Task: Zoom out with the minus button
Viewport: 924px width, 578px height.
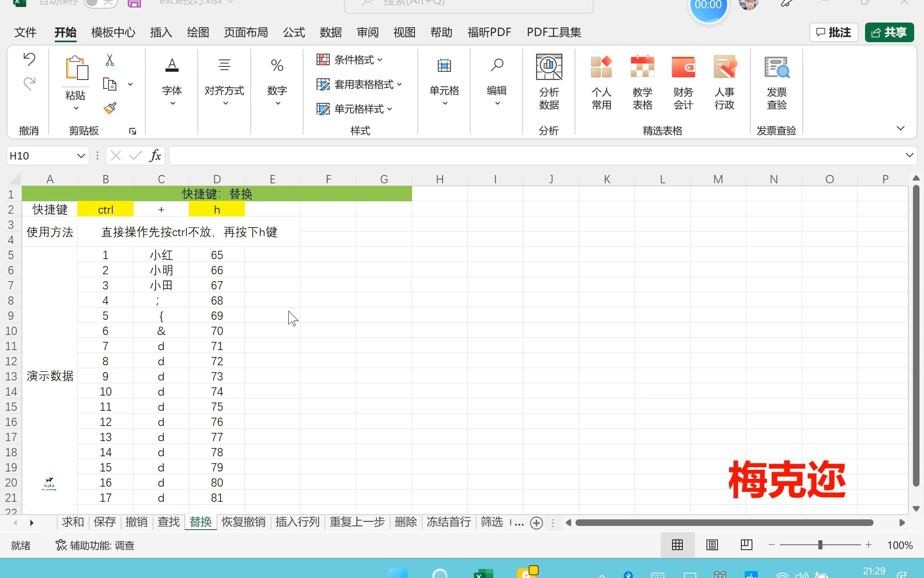Action: [772, 545]
